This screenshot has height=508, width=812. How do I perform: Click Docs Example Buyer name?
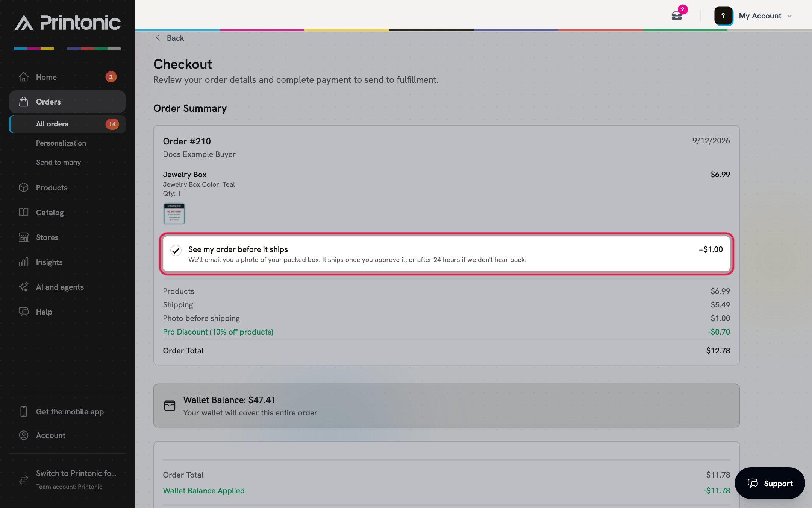199,154
